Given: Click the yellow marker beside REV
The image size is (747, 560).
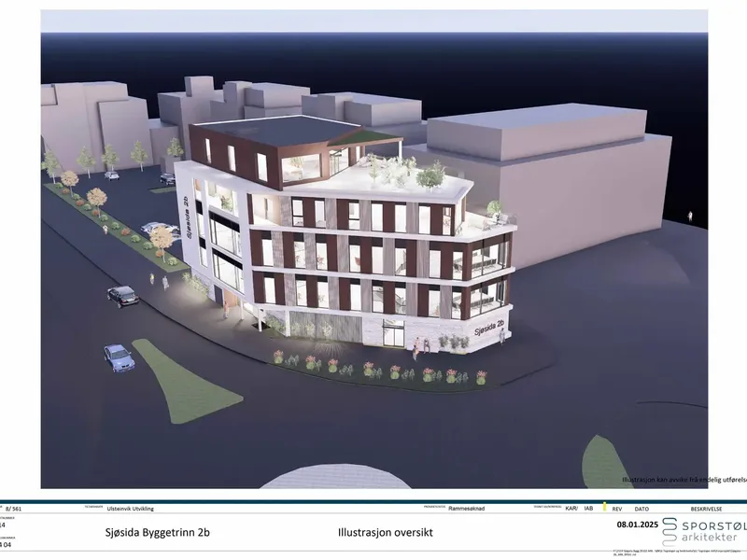Looking at the screenshot, I should 604,507.
